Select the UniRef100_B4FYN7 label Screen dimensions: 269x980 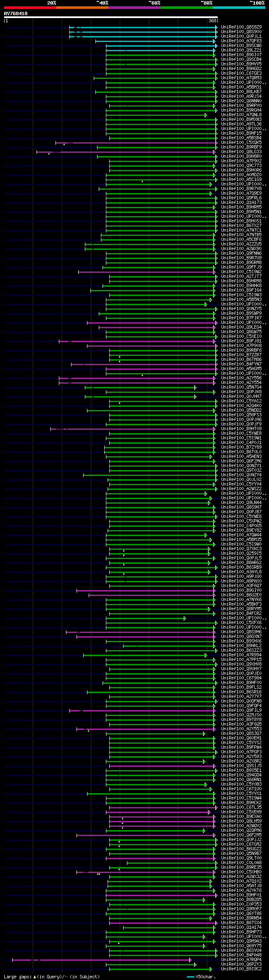tap(241, 364)
